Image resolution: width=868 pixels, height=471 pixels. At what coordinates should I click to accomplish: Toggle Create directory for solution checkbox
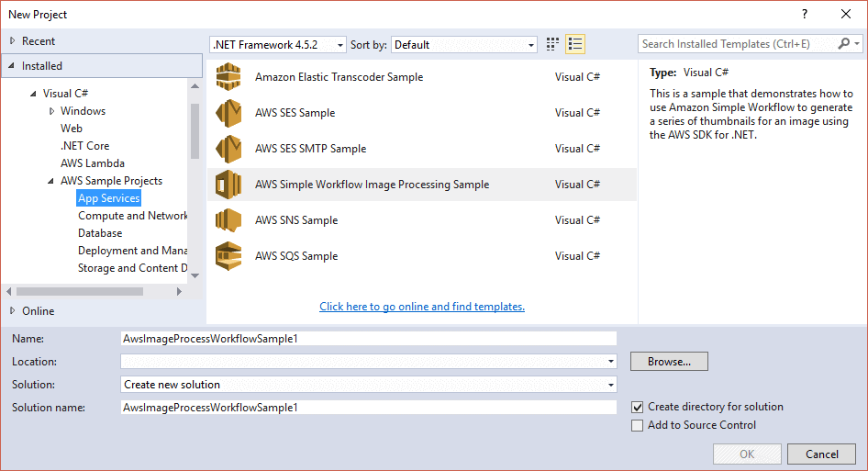click(637, 408)
